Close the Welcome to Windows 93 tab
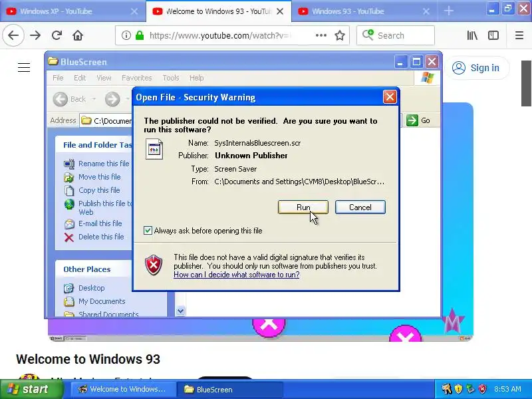This screenshot has height=399, width=532. [280, 11]
